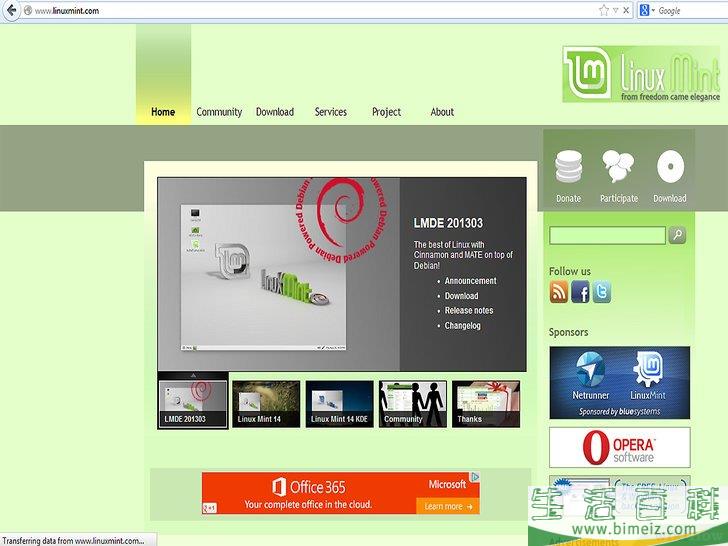Open the Services menu item
The height and width of the screenshot is (546, 728).
(331, 112)
